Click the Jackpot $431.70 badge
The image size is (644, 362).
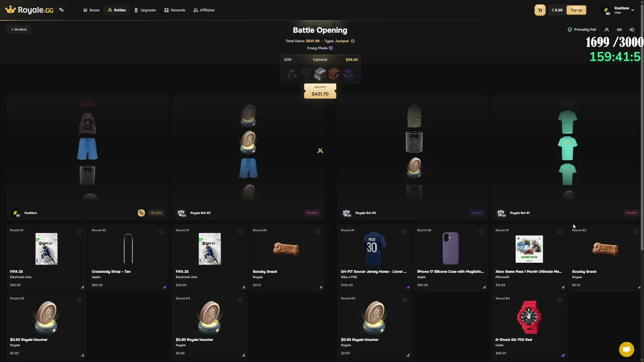coord(320,91)
